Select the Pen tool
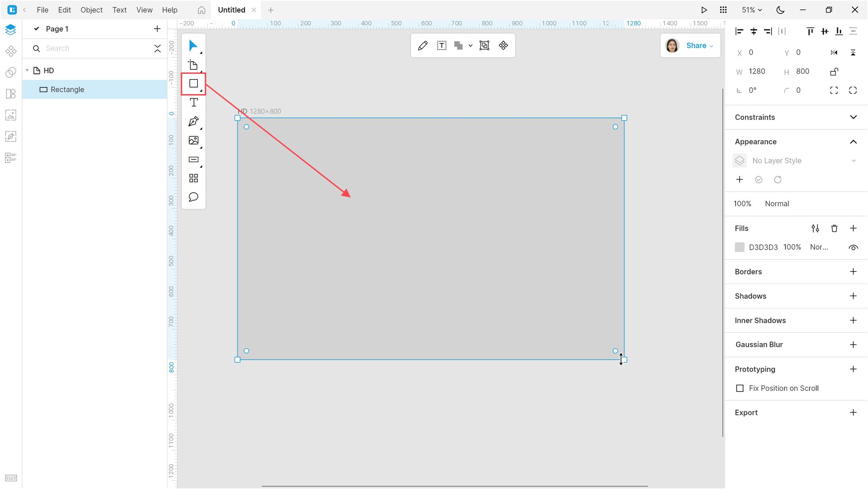 [x=194, y=122]
